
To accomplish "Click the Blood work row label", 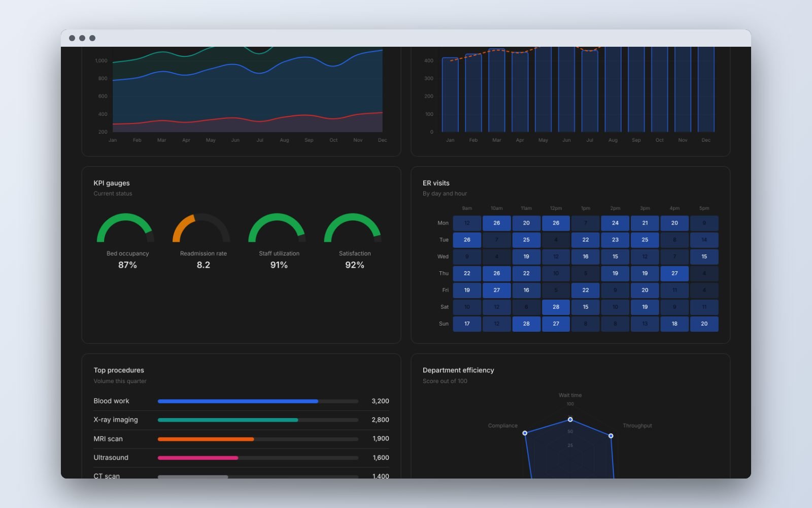I will pos(111,401).
